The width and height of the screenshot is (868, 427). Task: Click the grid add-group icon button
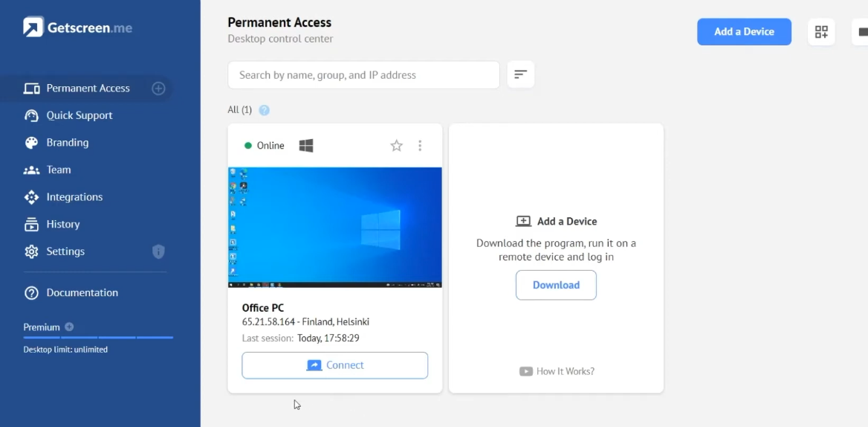pyautogui.click(x=821, y=32)
